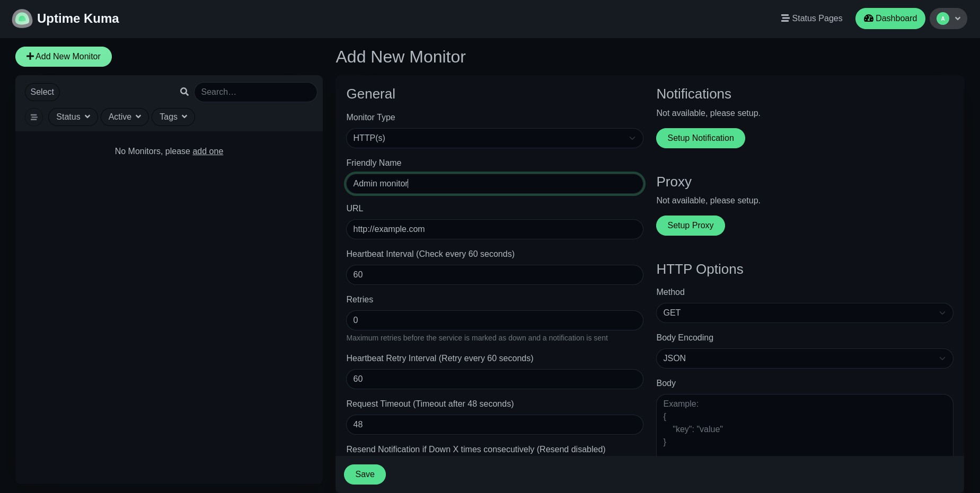Open Status Pages from top navigation
The image size is (980, 493).
coord(811,19)
